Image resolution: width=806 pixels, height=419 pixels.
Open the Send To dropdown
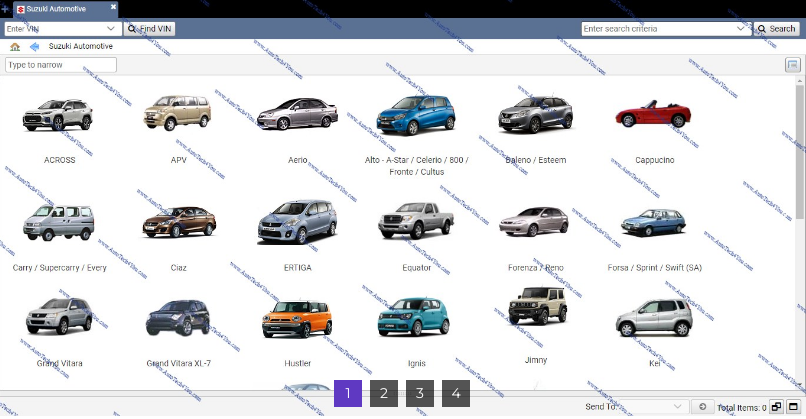653,407
